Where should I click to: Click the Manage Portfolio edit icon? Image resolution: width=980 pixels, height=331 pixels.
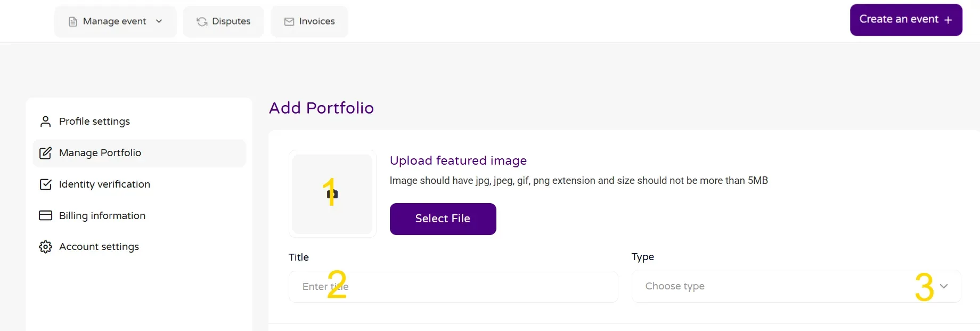(x=45, y=153)
